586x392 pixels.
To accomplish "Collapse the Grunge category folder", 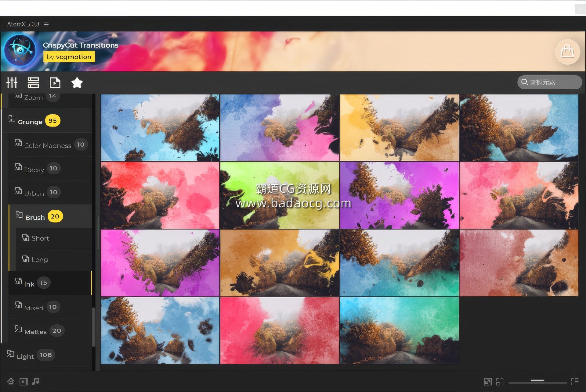I will 46,121.
